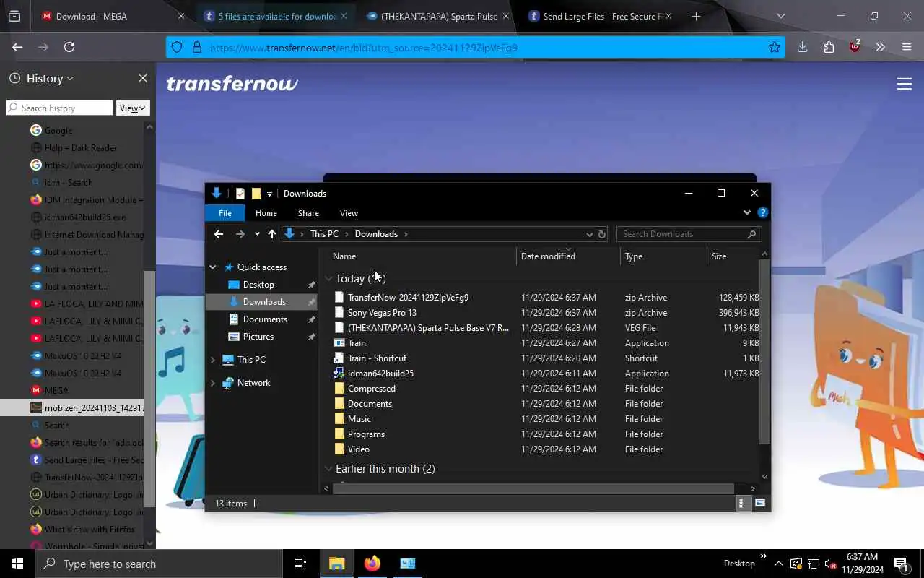Click tracking protection shield in address bar

click(x=177, y=48)
